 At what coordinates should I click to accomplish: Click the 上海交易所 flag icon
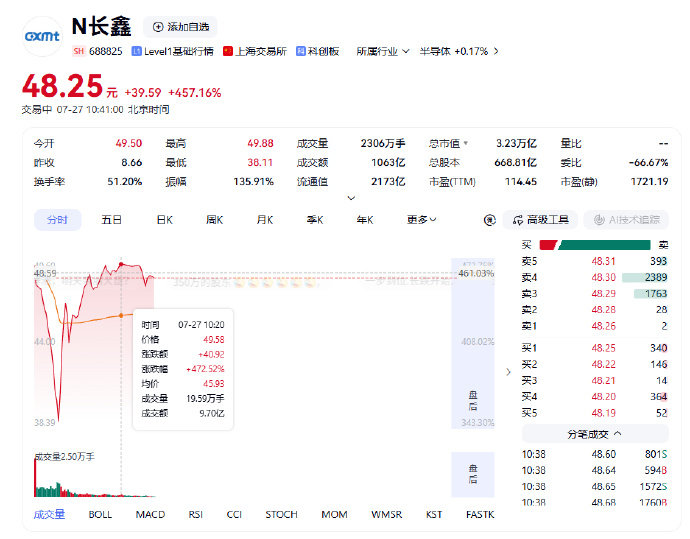228,51
